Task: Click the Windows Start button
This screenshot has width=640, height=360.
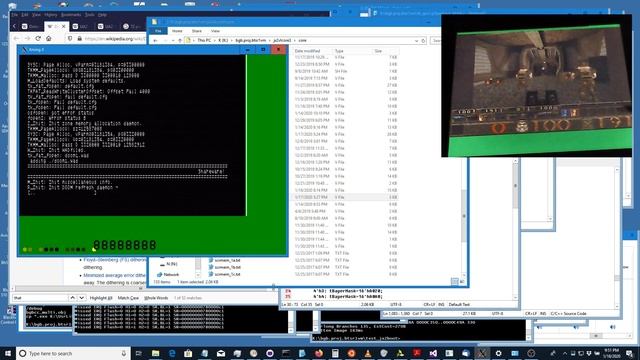Action: pyautogui.click(x=8, y=353)
